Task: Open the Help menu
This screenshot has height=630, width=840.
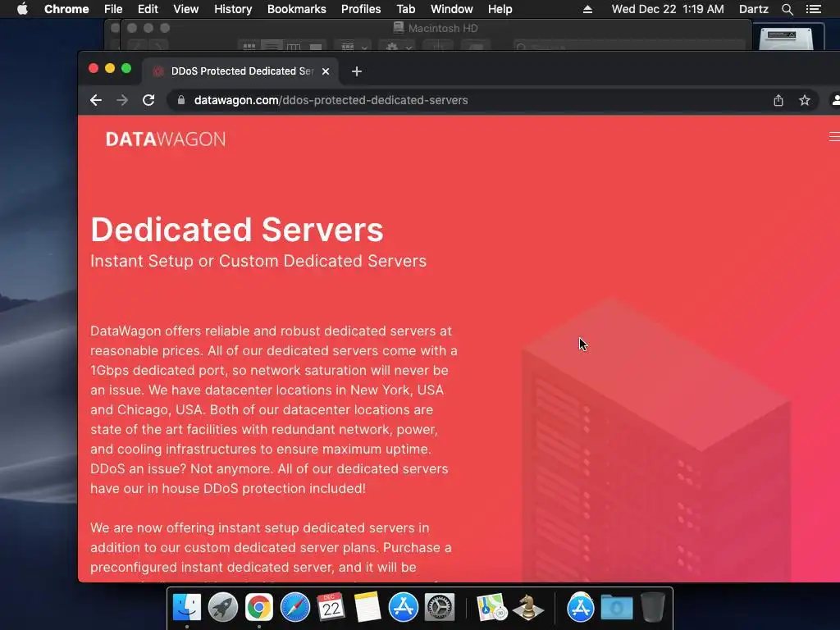Action: point(500,9)
